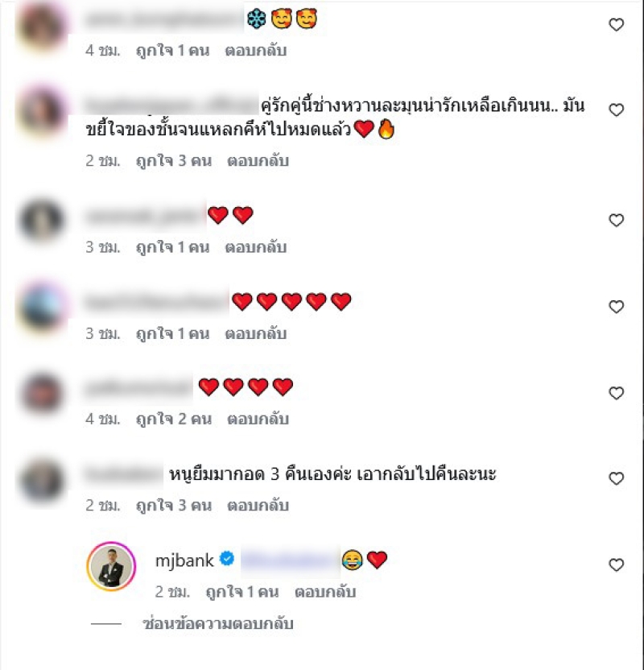Screen dimensions: 644x670
Task: Open avatar of the two hearts commenter
Action: pyautogui.click(x=42, y=221)
